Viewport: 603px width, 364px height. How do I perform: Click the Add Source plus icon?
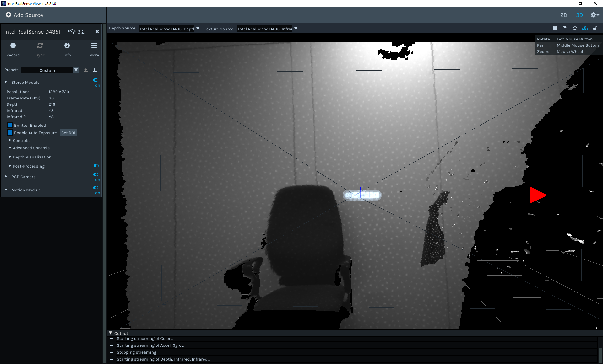[x=8, y=15]
